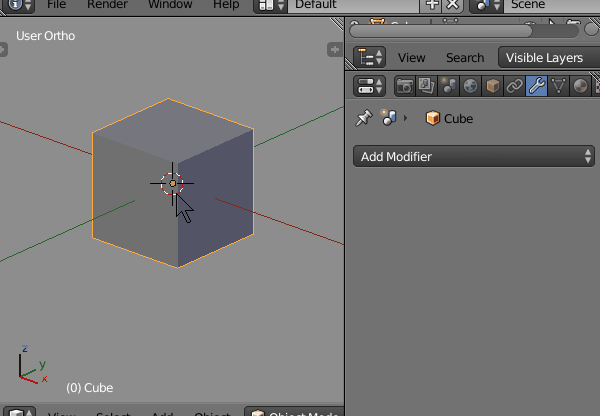Add a new screen layout with plus button
Screen dimensions: 600x416
[x=431, y=5]
